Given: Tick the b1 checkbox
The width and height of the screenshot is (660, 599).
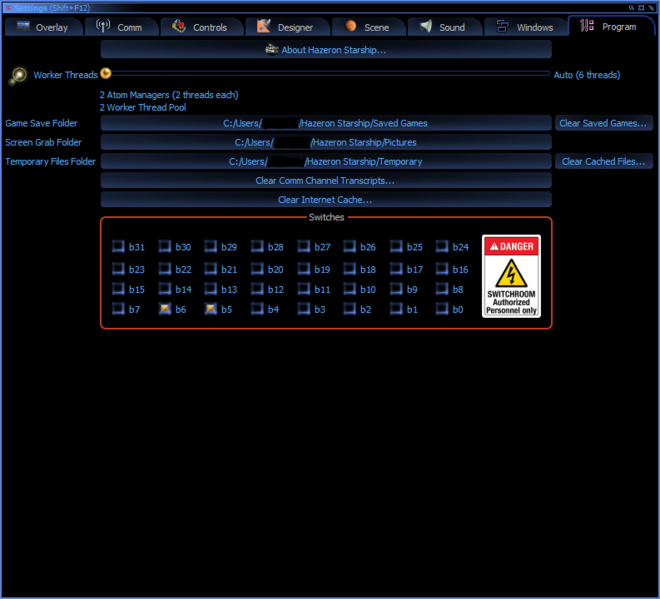Looking at the screenshot, I should tap(396, 309).
